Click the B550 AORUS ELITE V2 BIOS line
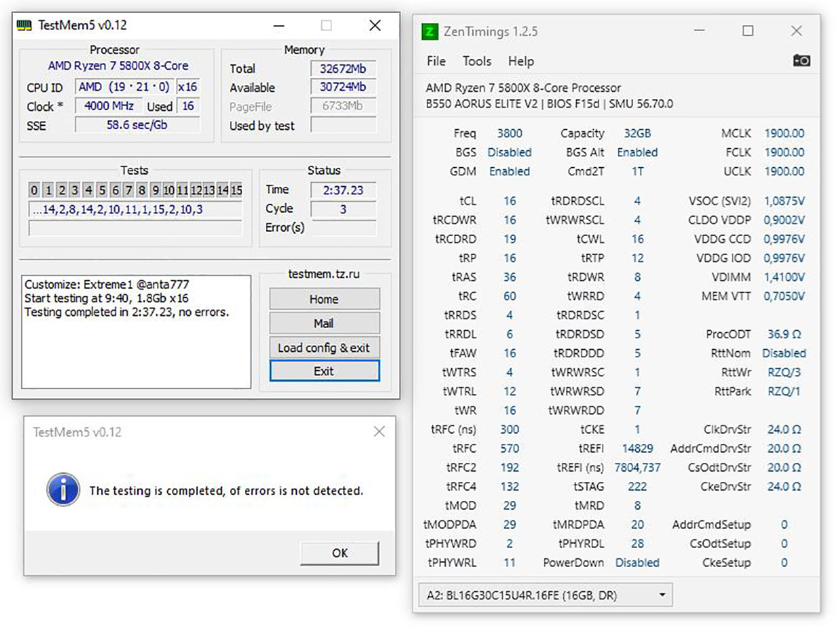840x628 pixels. 549,104
